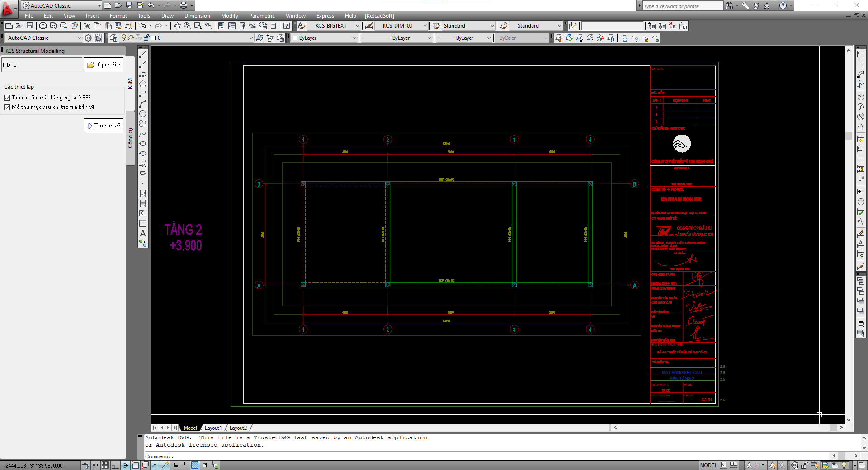
Task: Switch to the Layout2 tab
Action: click(x=238, y=428)
